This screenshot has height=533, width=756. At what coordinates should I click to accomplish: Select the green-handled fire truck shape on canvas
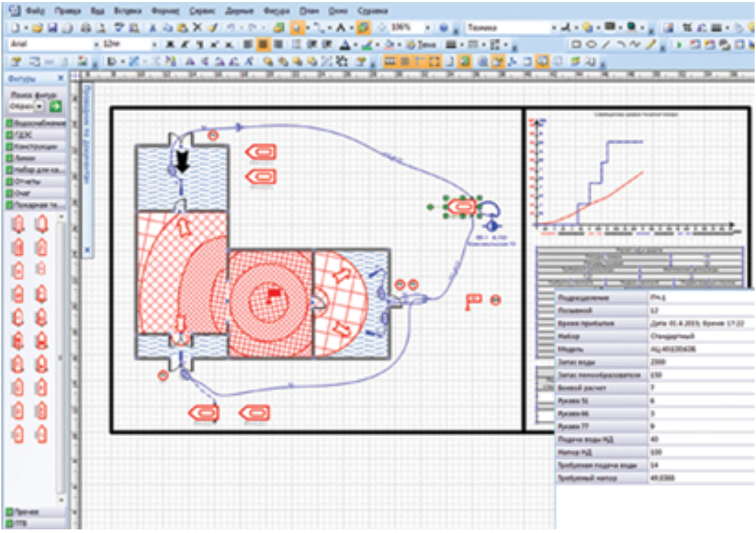(462, 207)
